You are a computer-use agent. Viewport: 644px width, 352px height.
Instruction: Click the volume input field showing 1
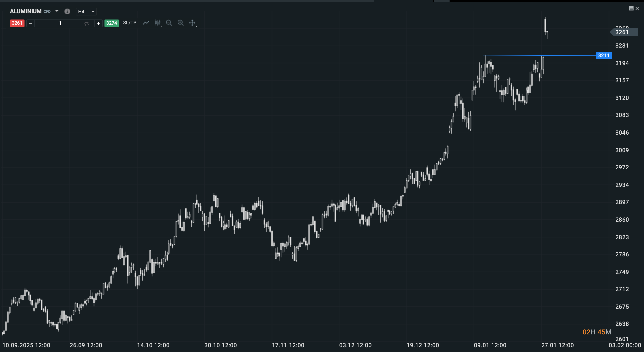[x=60, y=23]
